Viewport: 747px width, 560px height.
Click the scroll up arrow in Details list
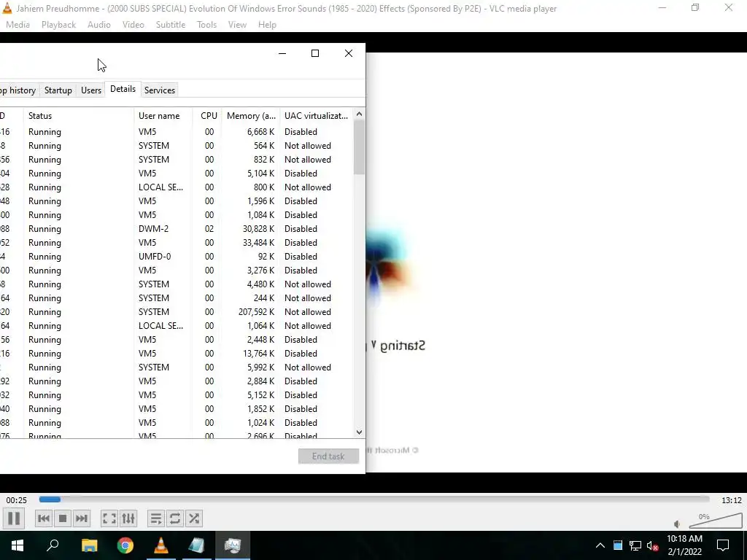[x=359, y=114]
